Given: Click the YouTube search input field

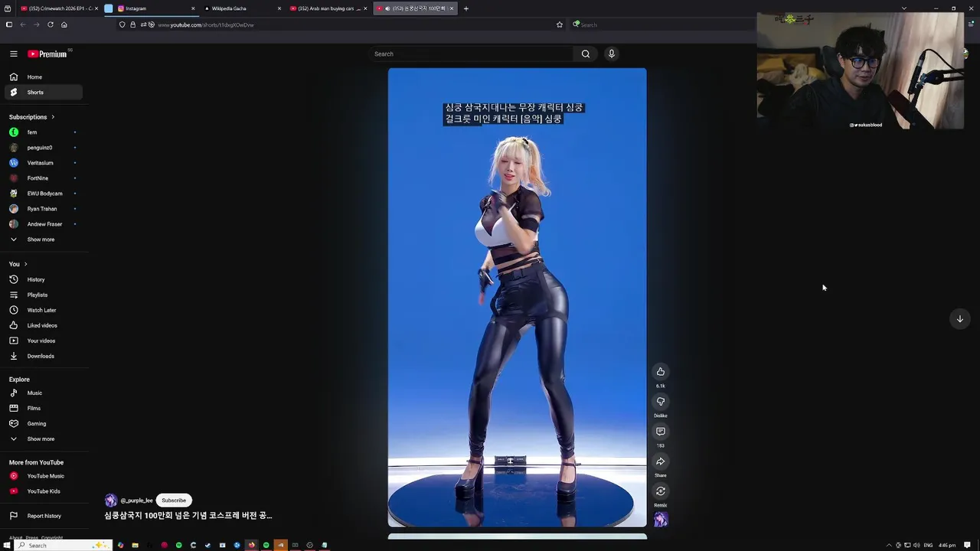Looking at the screenshot, I should pos(471,54).
